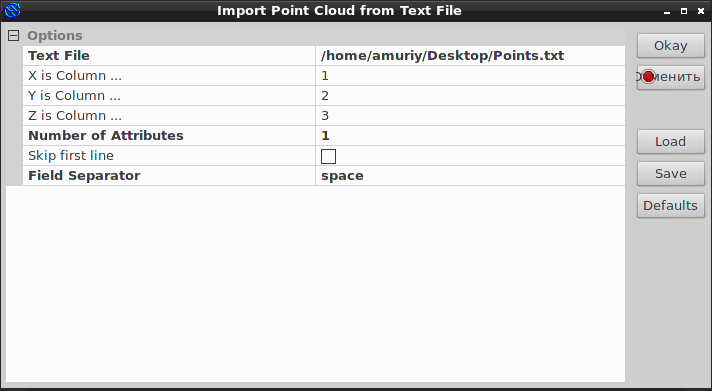Restore values with the Defaults button
Image resolution: width=712 pixels, height=391 pixels.
click(671, 206)
